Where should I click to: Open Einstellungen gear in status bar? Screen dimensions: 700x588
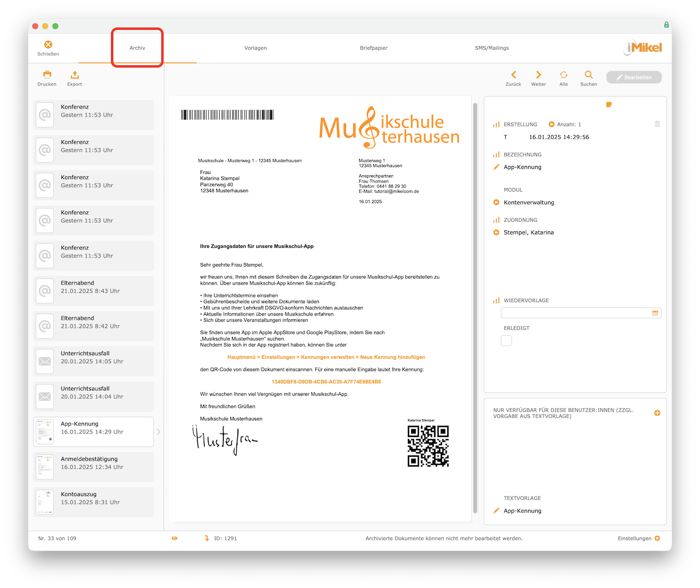click(x=657, y=538)
